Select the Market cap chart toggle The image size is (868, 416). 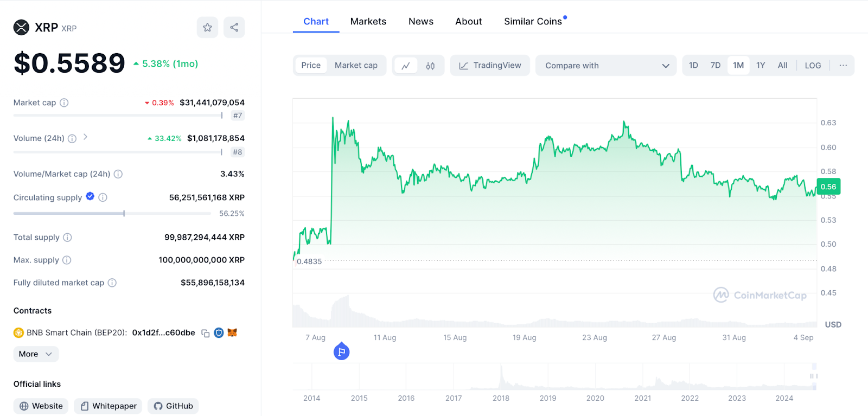point(356,65)
